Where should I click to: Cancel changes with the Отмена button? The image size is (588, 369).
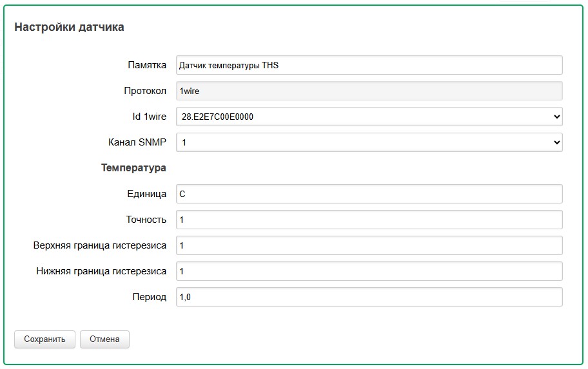tap(104, 339)
